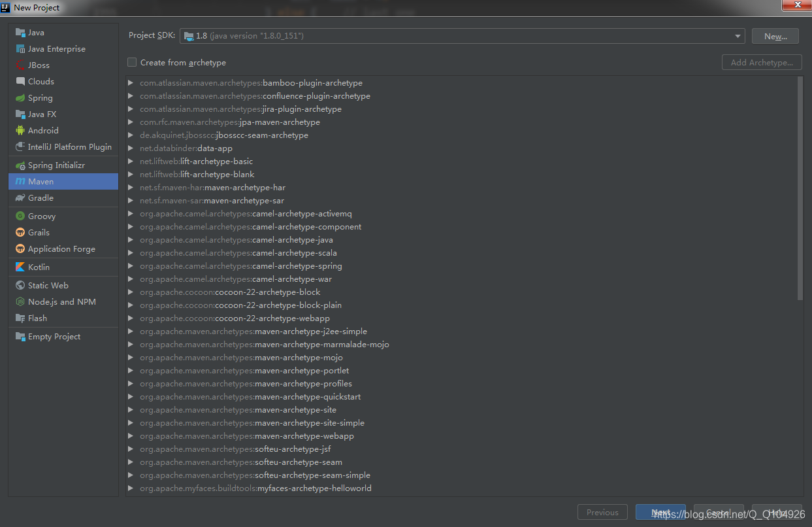Click the Flash folder icon
The width and height of the screenshot is (812, 527).
(20, 318)
